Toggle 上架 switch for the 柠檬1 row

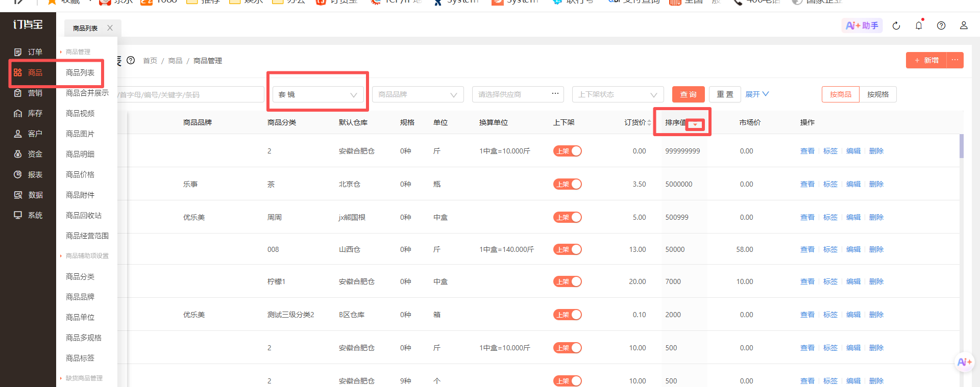point(568,281)
